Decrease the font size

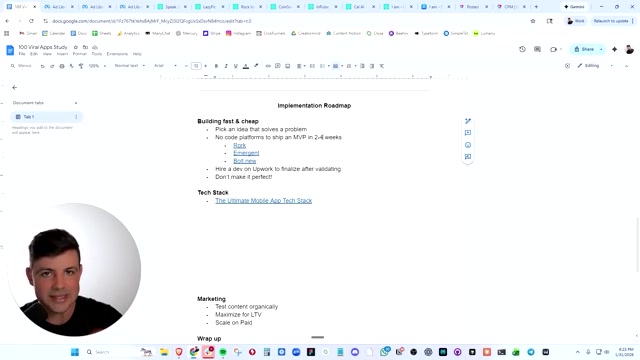(x=187, y=66)
